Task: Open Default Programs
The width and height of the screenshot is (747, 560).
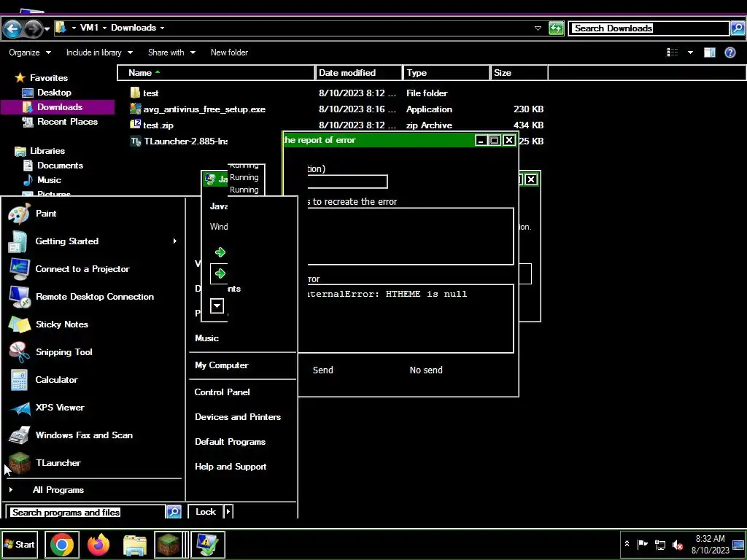Action: pyautogui.click(x=230, y=442)
